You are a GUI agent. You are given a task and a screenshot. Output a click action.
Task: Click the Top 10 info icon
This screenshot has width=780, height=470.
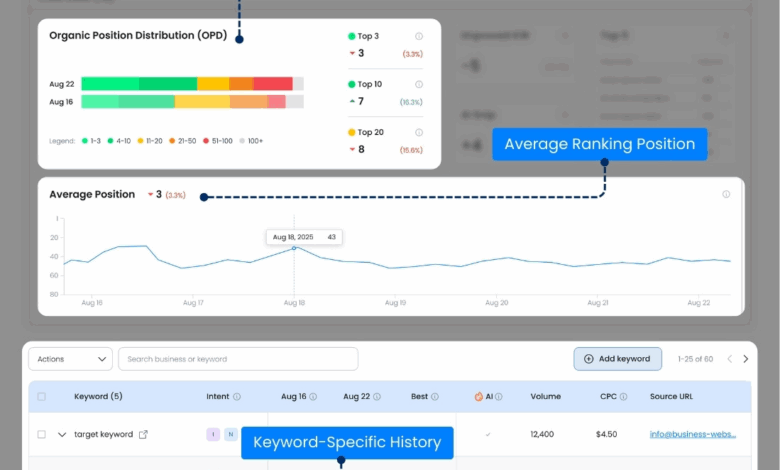pyautogui.click(x=419, y=85)
